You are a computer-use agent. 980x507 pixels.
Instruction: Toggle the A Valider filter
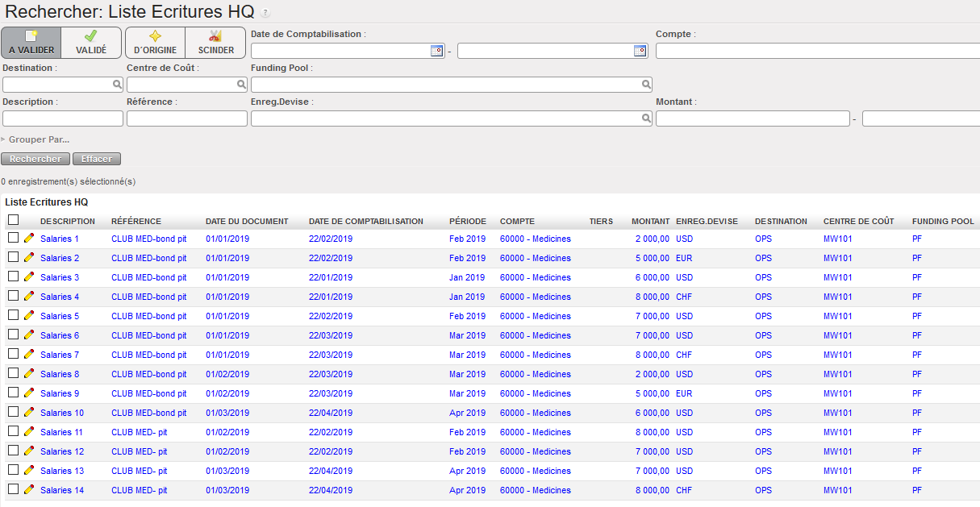pyautogui.click(x=31, y=43)
